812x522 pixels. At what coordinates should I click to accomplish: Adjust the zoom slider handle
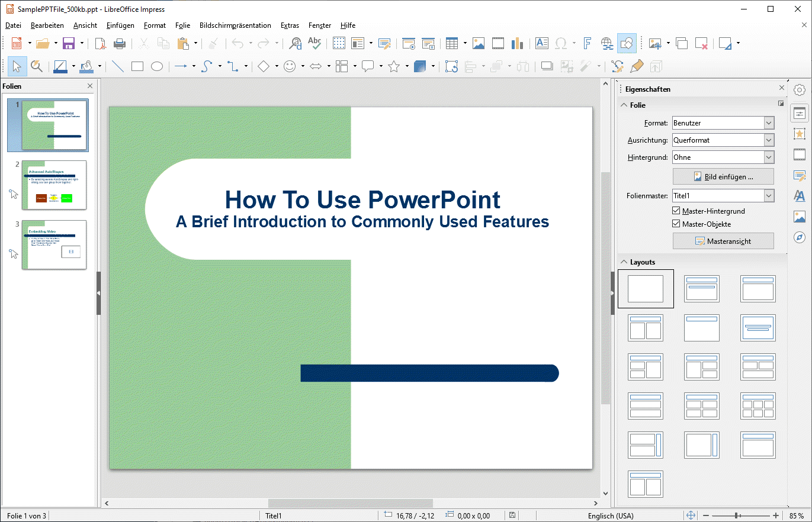737,515
